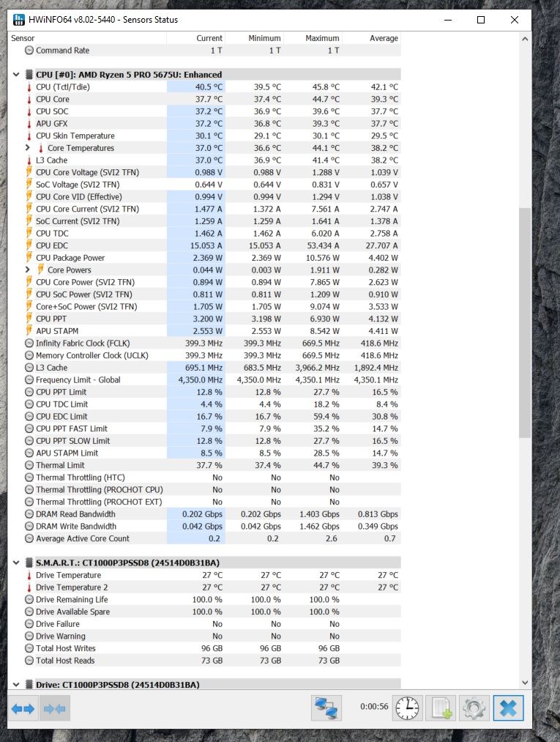Click the collapse-layout arrows button
560x742 pixels.
coord(55,708)
